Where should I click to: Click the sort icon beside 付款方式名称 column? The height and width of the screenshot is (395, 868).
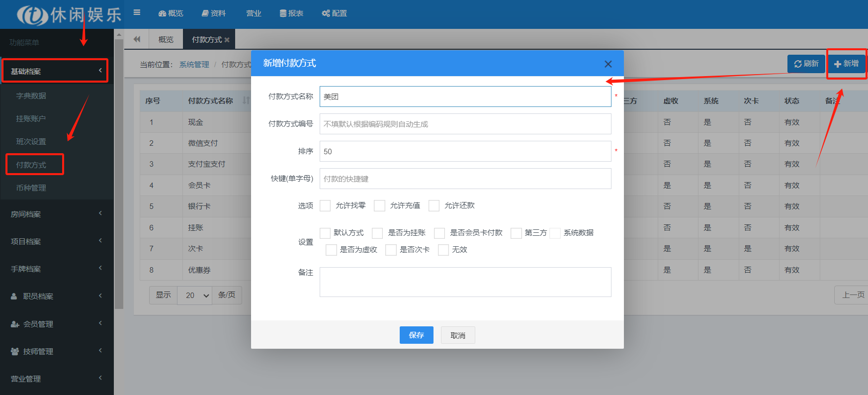coord(246,100)
